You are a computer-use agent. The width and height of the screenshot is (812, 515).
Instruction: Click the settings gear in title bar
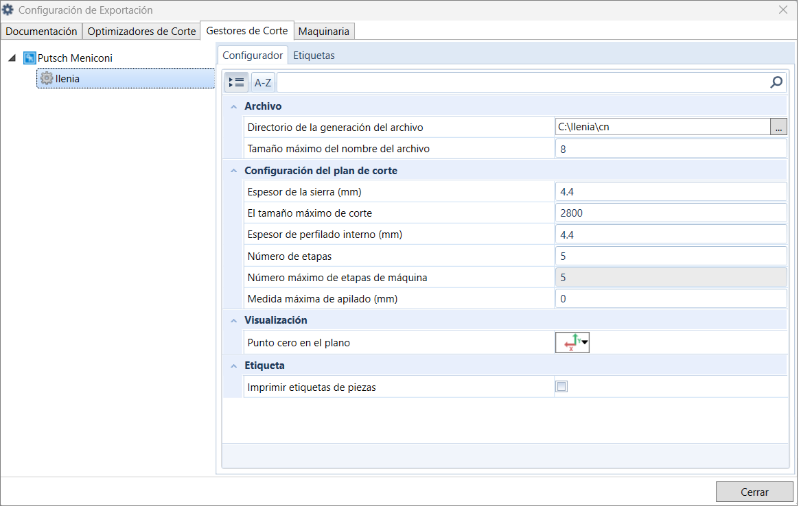tap(8, 10)
